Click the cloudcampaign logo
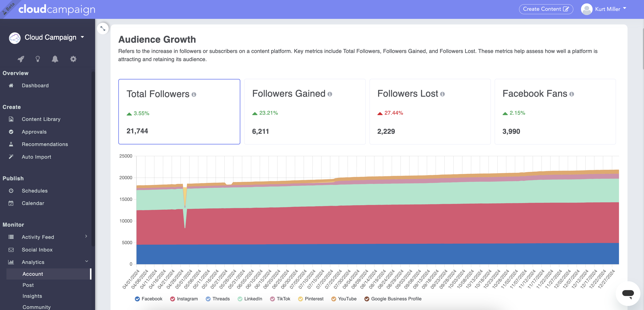Viewport: 644px width, 310px height. (57, 9)
